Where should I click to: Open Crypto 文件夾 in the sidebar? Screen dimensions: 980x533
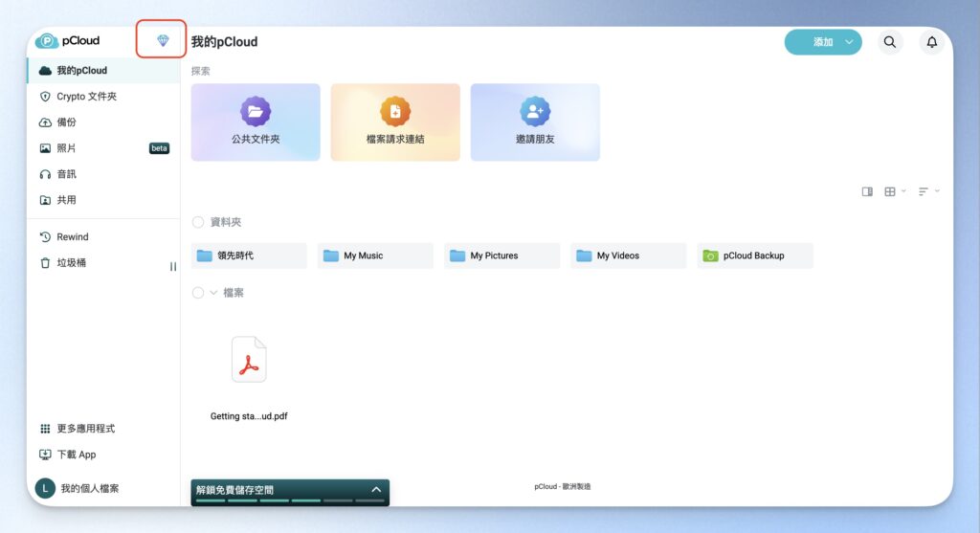pyautogui.click(x=103, y=97)
